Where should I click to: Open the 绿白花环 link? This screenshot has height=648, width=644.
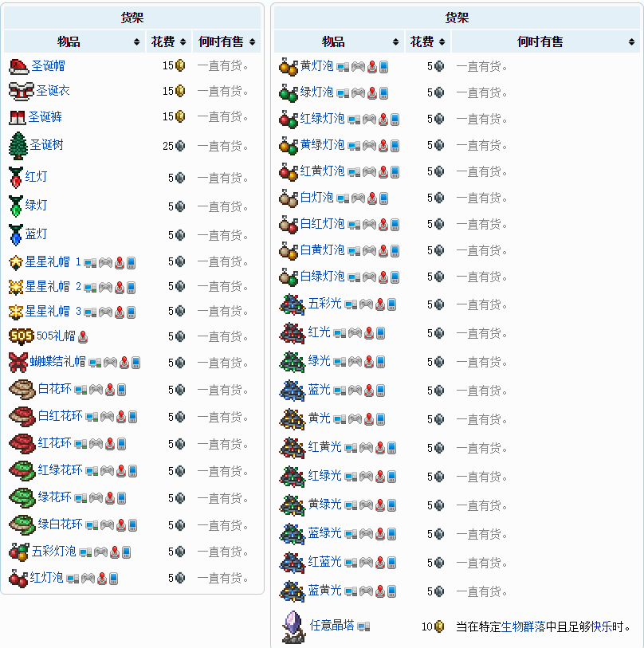click(60, 524)
